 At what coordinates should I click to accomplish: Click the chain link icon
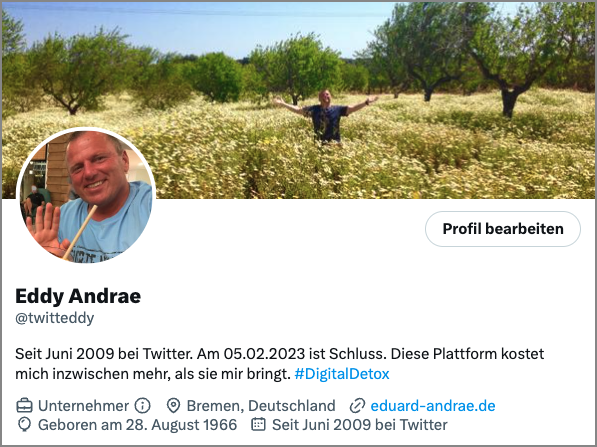357,406
